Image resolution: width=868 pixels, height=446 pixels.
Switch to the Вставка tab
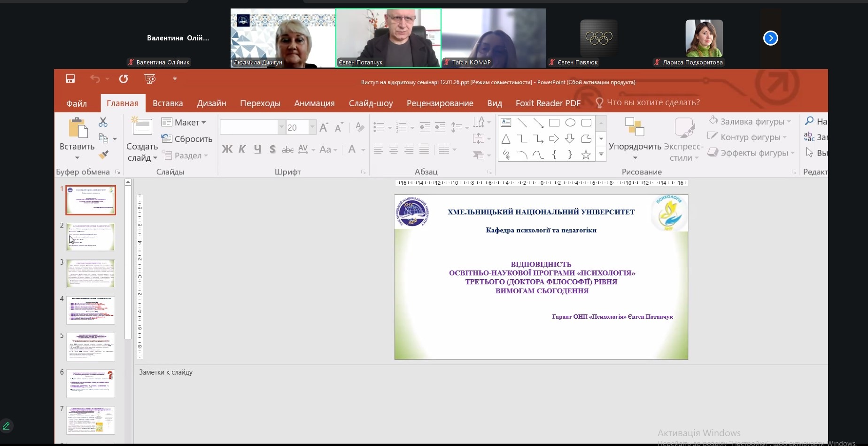click(168, 103)
